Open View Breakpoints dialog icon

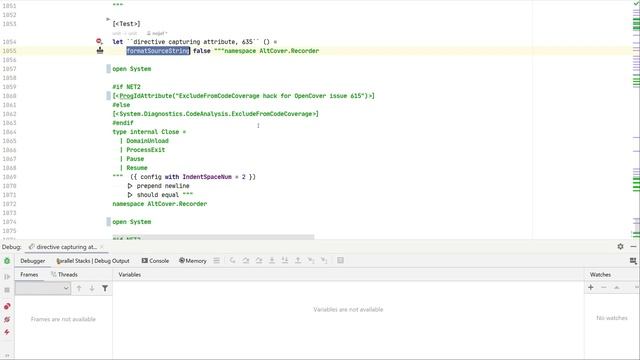coord(7,307)
